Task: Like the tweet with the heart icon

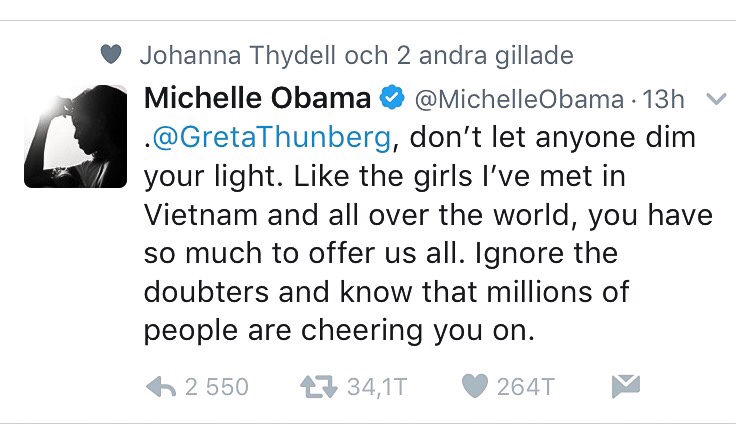Action: pos(475,387)
